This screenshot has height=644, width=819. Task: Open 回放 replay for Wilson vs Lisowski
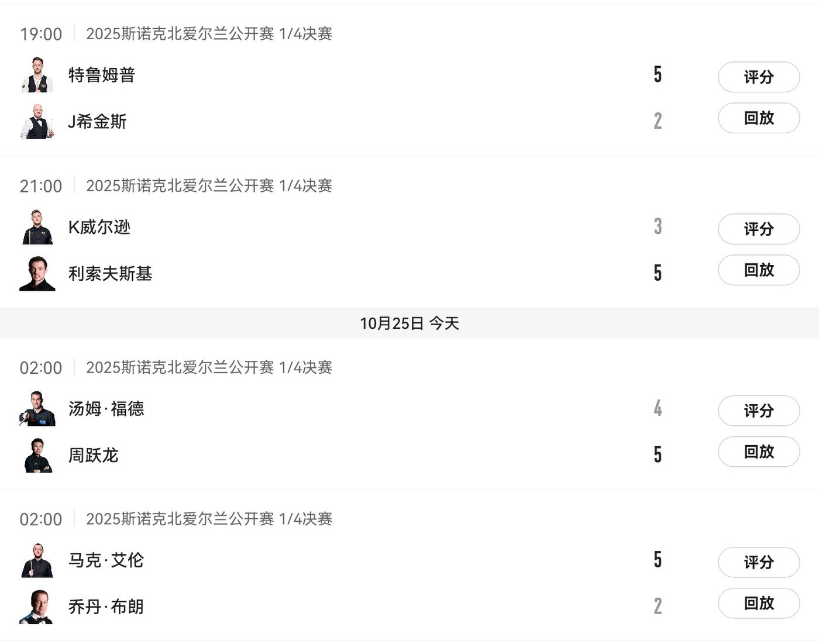click(759, 270)
